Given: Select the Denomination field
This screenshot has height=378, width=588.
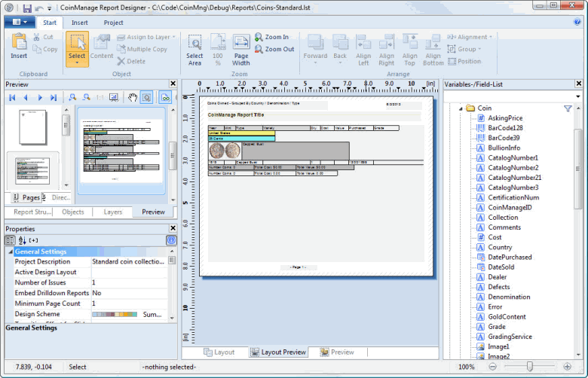Looking at the screenshot, I should point(509,297).
